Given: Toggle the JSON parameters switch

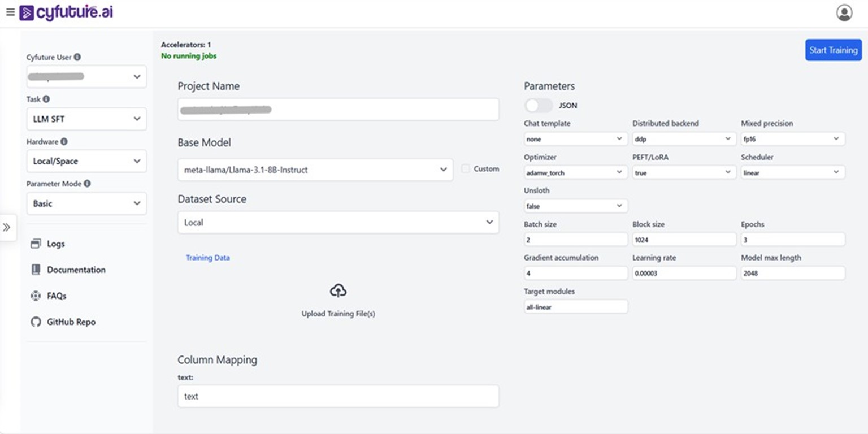Looking at the screenshot, I should pos(538,106).
